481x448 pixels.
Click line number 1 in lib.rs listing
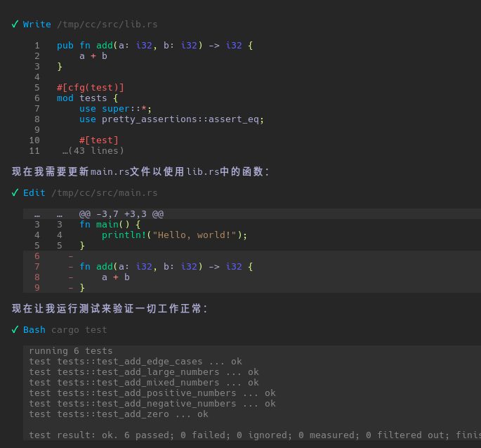[x=37, y=46]
